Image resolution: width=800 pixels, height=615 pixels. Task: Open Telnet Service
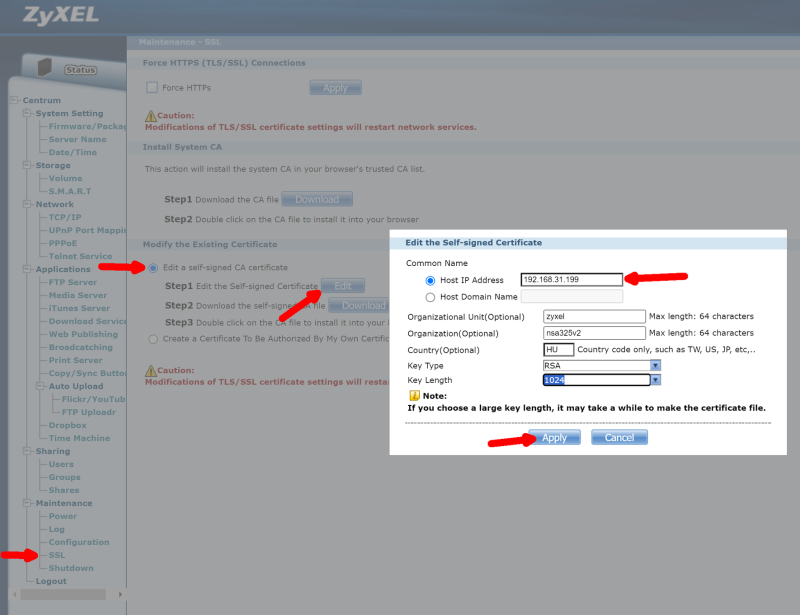[80, 256]
